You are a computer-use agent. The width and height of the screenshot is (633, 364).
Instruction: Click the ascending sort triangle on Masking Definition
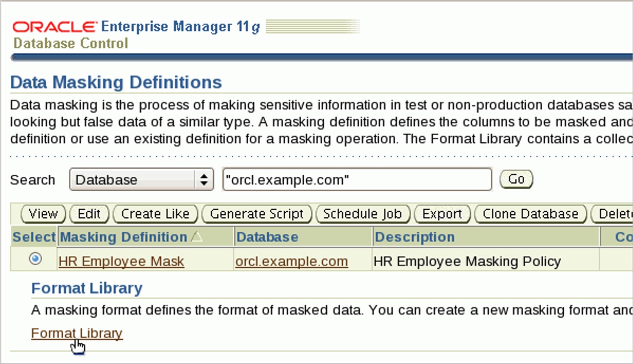click(196, 237)
